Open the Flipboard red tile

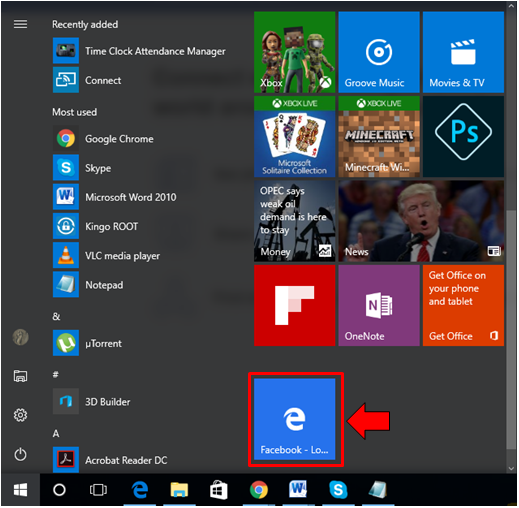(x=295, y=306)
